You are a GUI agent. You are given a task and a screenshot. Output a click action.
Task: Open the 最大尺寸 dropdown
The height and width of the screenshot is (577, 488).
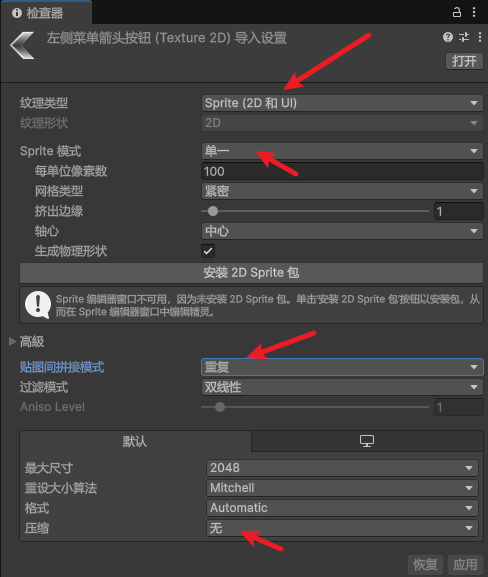coord(342,468)
